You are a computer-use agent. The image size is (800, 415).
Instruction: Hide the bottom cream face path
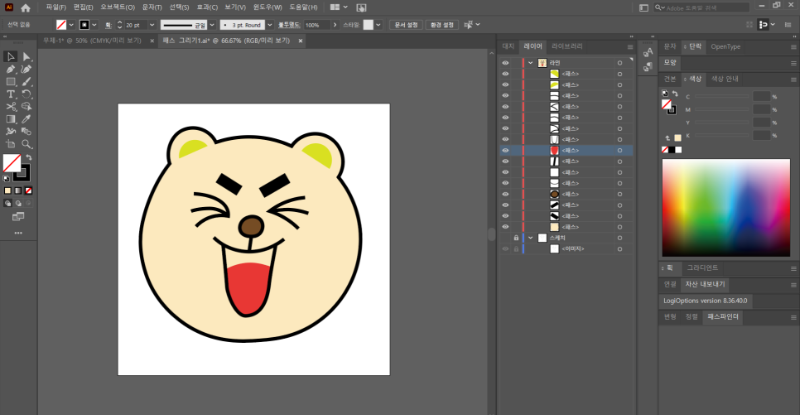pos(506,227)
